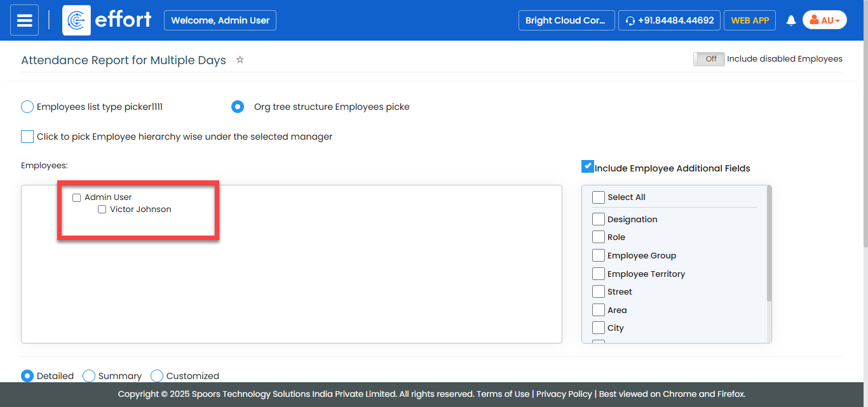Check the employee hierarchy wise checkbox
The image size is (868, 407).
pos(27,137)
